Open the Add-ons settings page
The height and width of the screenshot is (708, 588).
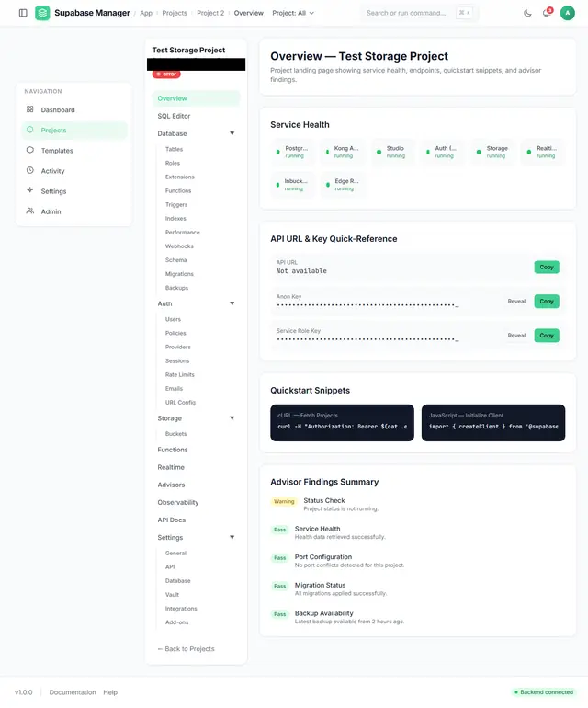pos(177,622)
